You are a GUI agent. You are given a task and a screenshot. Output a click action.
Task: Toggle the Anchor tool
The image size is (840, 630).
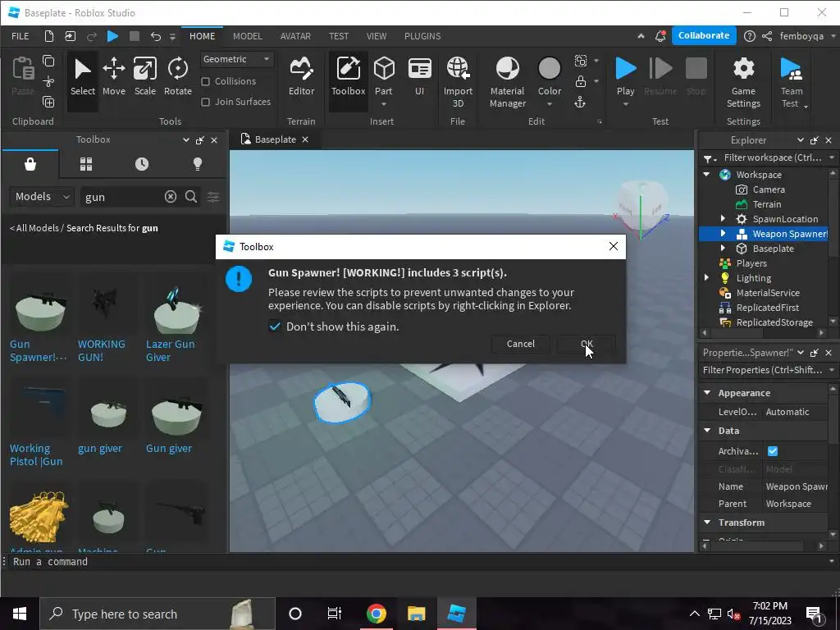[x=580, y=102]
